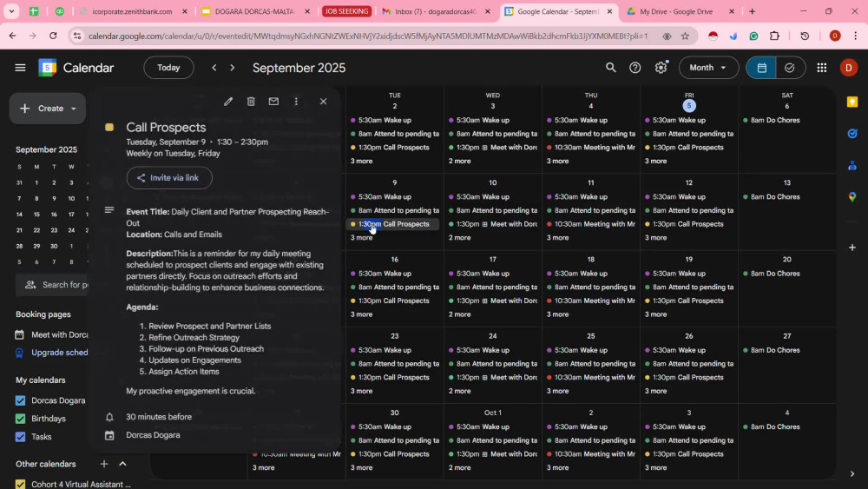Open 1:30pm Call Prospects on Friday 26
This screenshot has width=868, height=489.
[x=688, y=377]
